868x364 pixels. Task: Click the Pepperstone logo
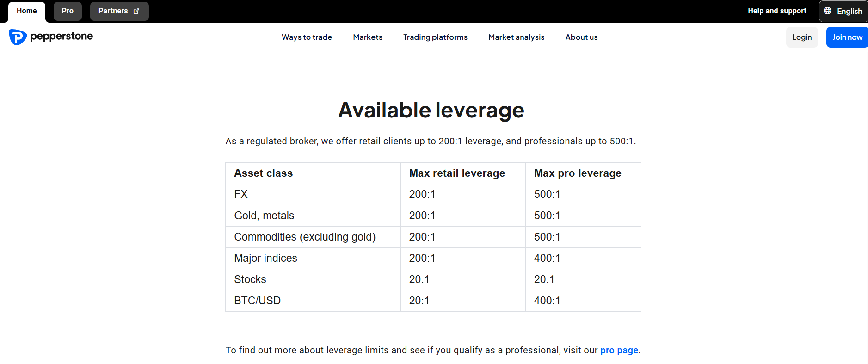51,37
